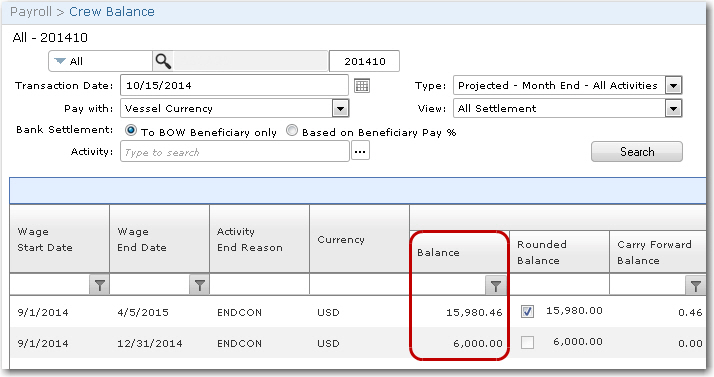This screenshot has width=714, height=377.
Task: Click USD in the 12/31/2014 row
Action: pyautogui.click(x=328, y=344)
